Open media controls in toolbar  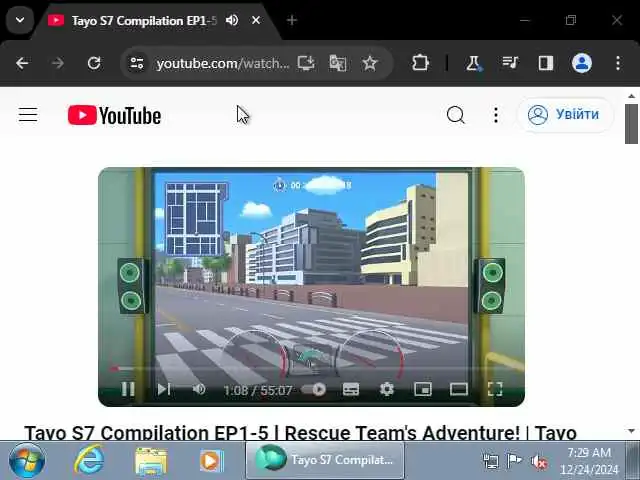tap(510, 63)
